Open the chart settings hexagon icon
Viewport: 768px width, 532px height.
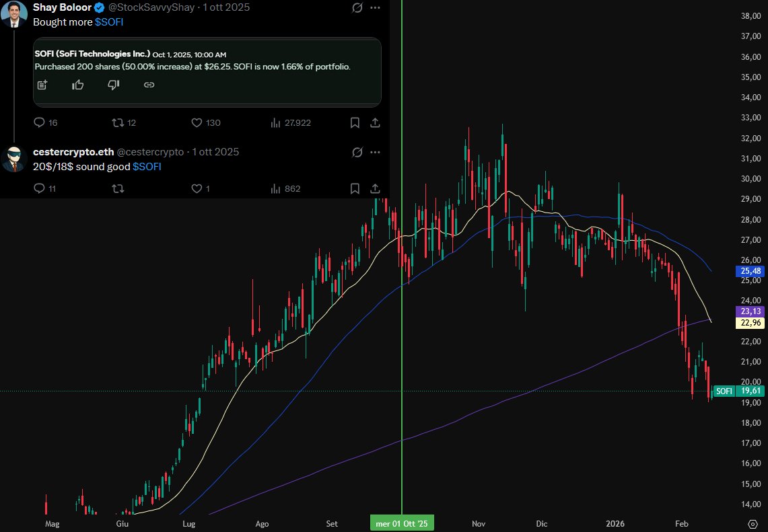(x=752, y=523)
